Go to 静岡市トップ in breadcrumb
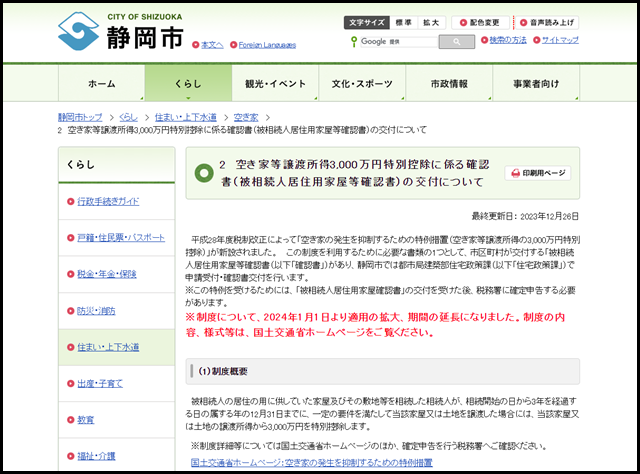 click(x=80, y=118)
